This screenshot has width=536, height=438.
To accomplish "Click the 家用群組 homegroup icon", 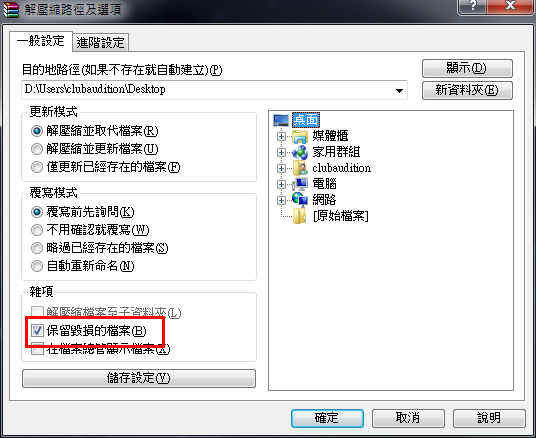I will (300, 152).
